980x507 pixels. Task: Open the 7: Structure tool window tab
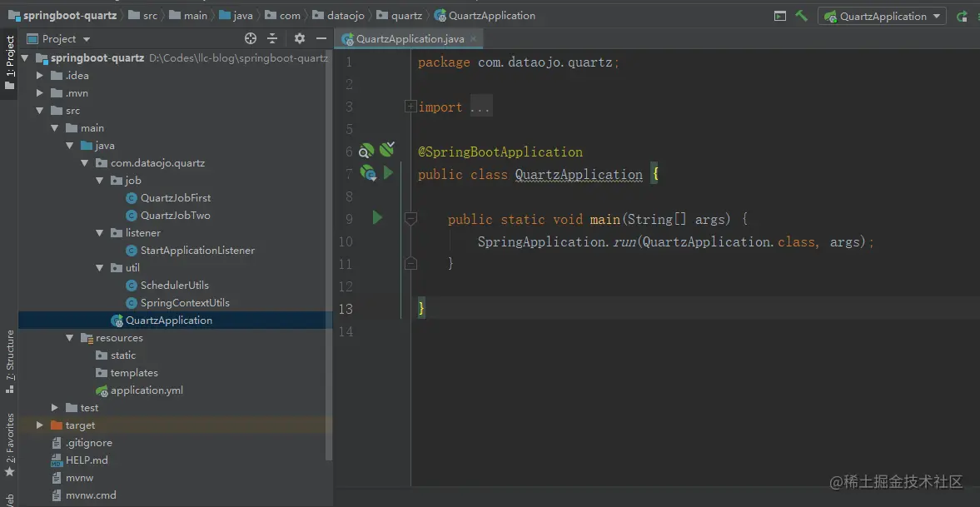click(x=9, y=361)
